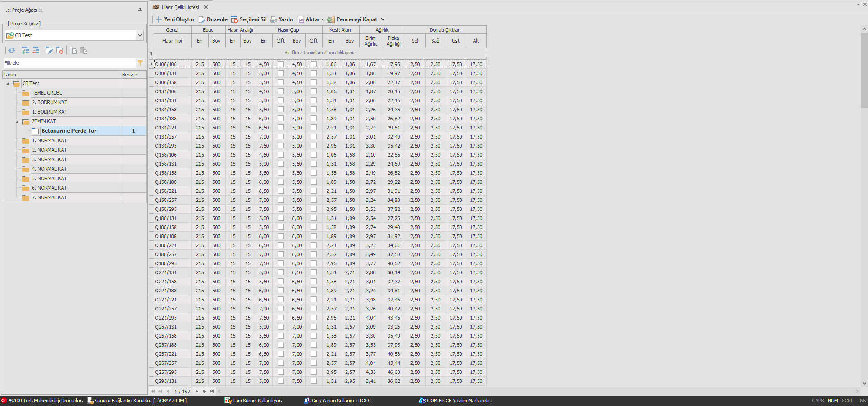
Task: Sort by Plaka Ağırlığı column header
Action: pyautogui.click(x=394, y=41)
